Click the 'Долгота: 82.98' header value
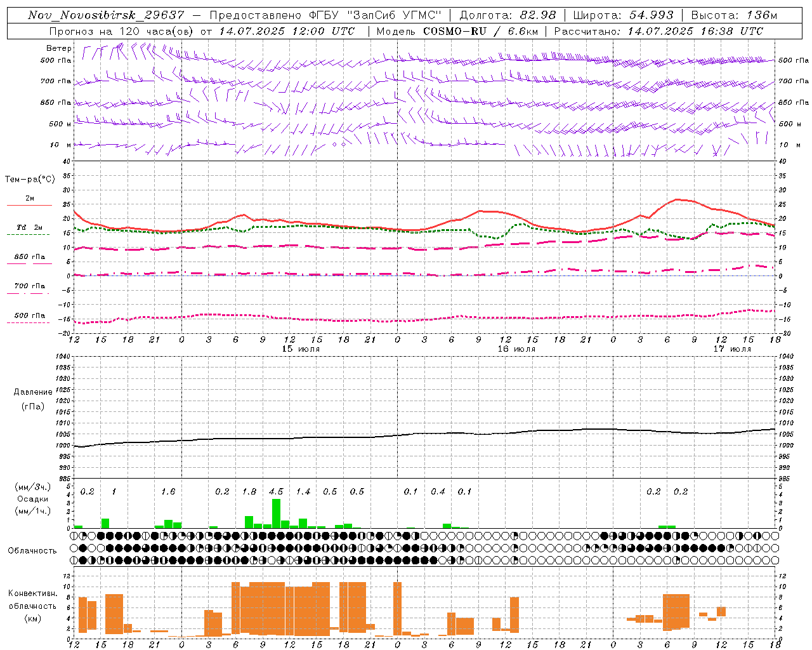Image resolution: width=812 pixels, height=650 pixels. [x=507, y=15]
